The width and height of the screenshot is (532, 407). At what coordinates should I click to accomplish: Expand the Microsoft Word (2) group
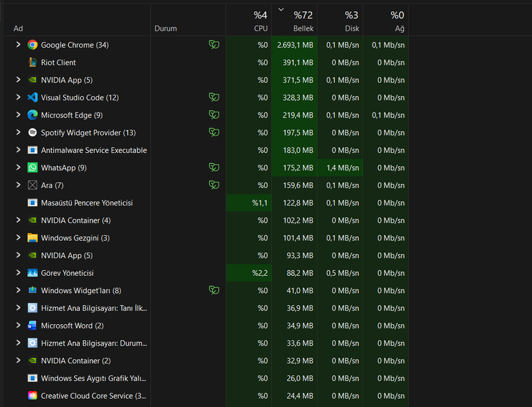click(x=18, y=325)
